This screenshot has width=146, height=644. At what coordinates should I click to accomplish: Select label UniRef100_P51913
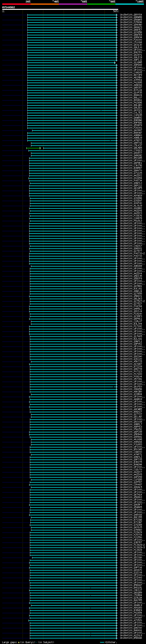click(x=131, y=221)
